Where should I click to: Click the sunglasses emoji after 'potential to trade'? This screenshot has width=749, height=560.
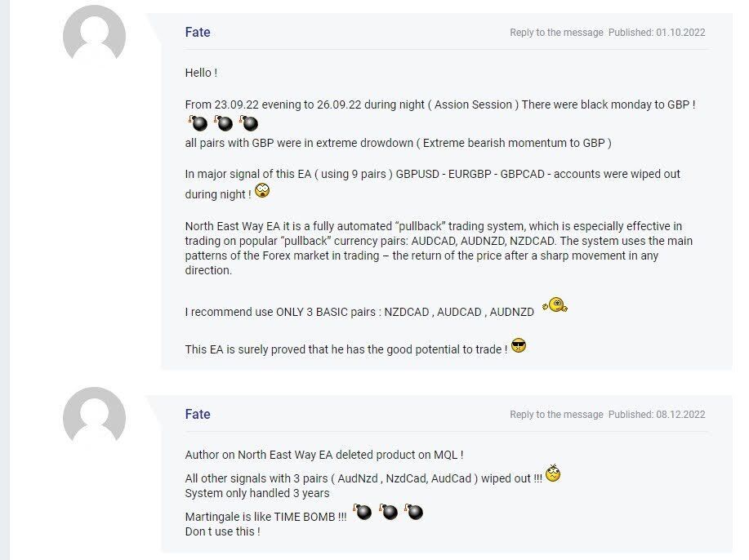pyautogui.click(x=518, y=345)
